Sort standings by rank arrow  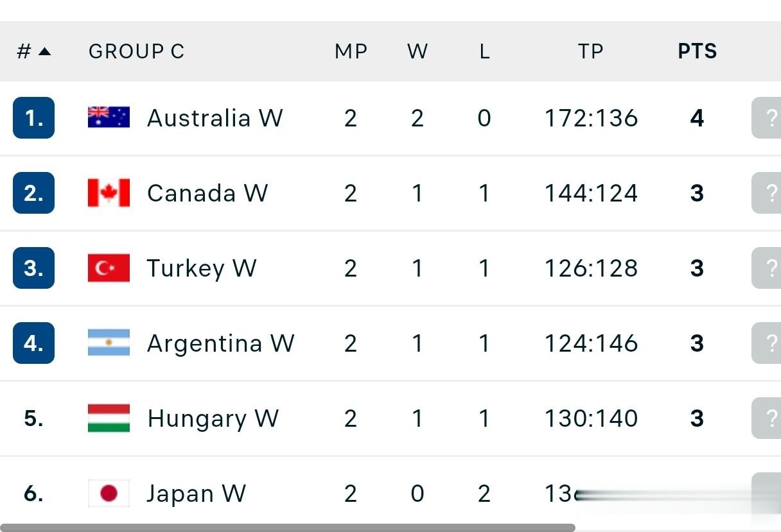click(44, 51)
